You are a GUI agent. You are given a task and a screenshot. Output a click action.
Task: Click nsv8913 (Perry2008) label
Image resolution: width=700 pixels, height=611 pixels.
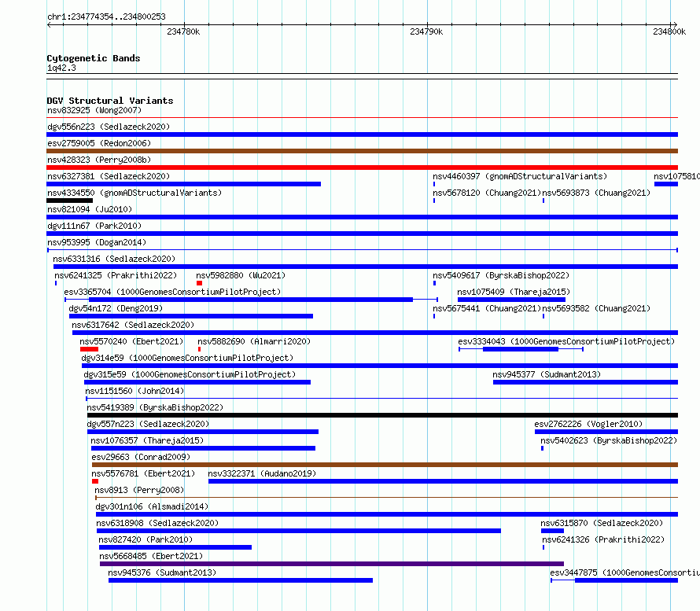click(139, 490)
